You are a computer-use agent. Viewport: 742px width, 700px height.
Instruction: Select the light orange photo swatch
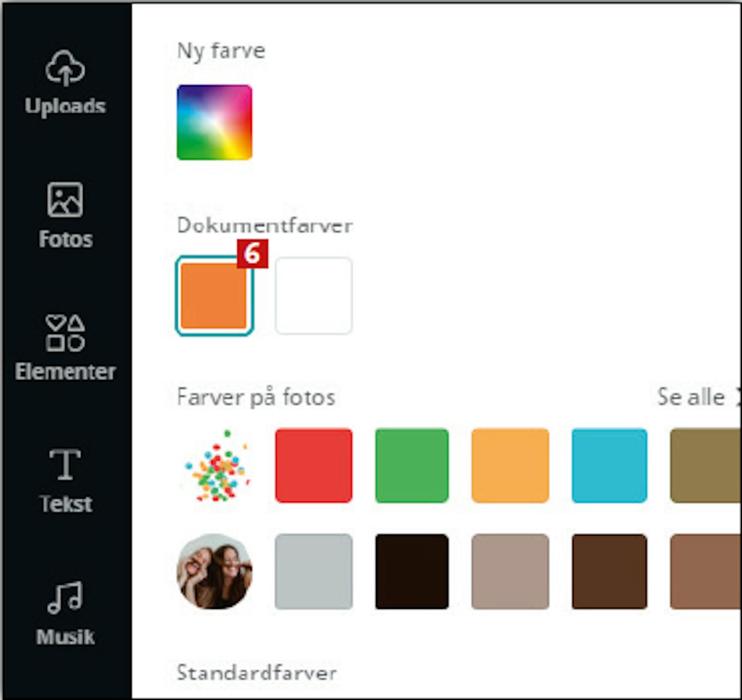[x=510, y=466]
